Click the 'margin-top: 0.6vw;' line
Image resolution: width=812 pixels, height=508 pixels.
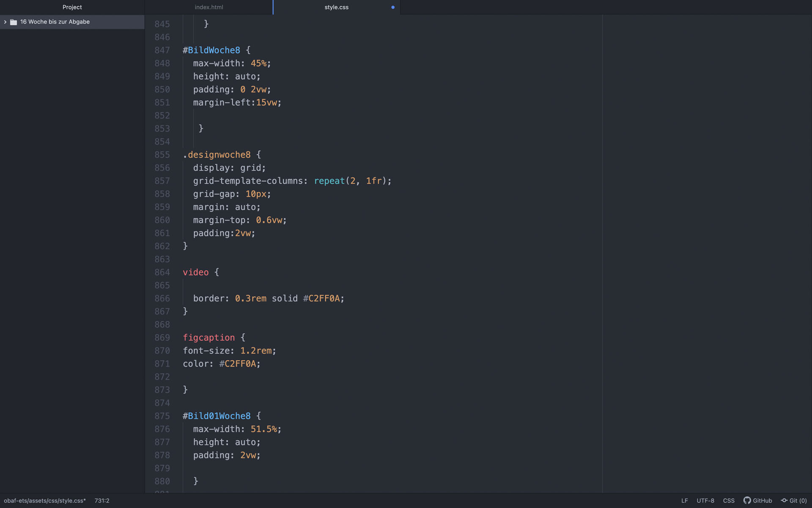240,220
